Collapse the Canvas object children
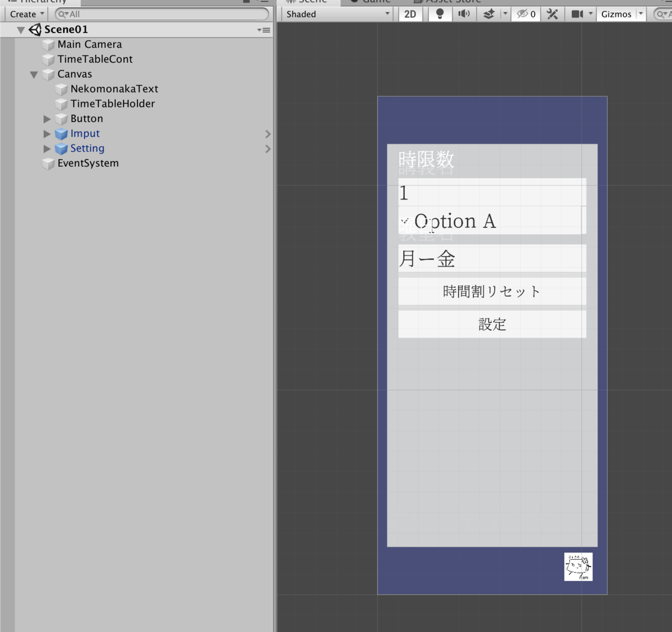The width and height of the screenshot is (672, 632). 34,74
